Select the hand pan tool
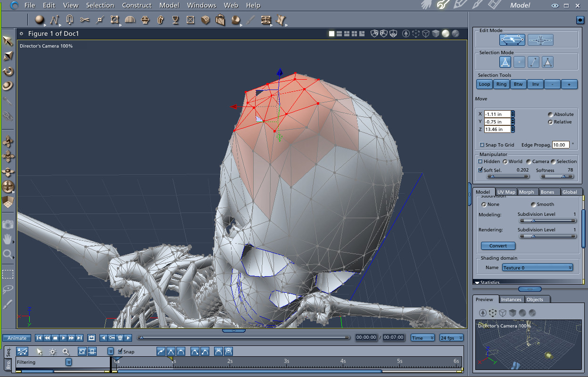 (8, 239)
